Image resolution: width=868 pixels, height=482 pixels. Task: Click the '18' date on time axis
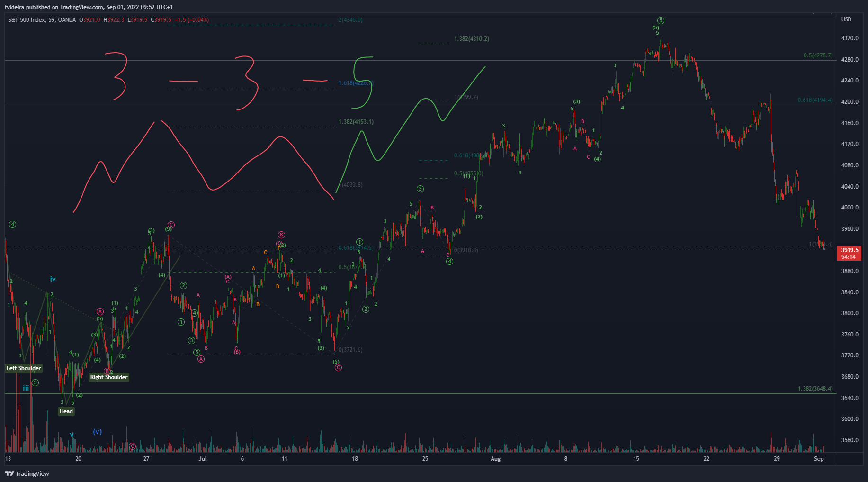click(355, 459)
